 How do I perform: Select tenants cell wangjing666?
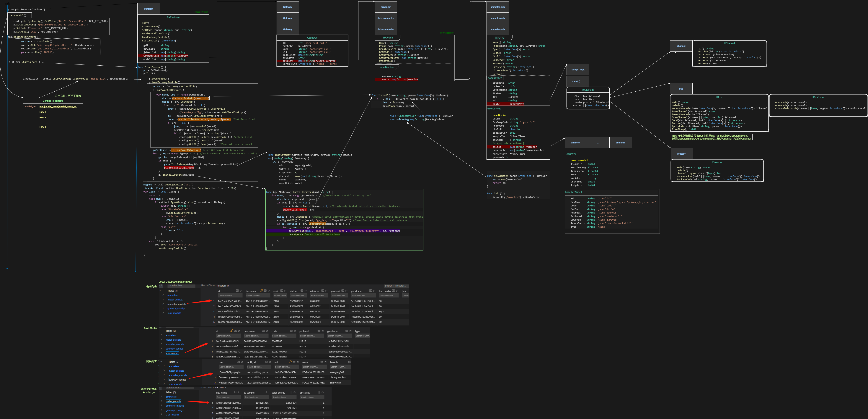(337, 372)
